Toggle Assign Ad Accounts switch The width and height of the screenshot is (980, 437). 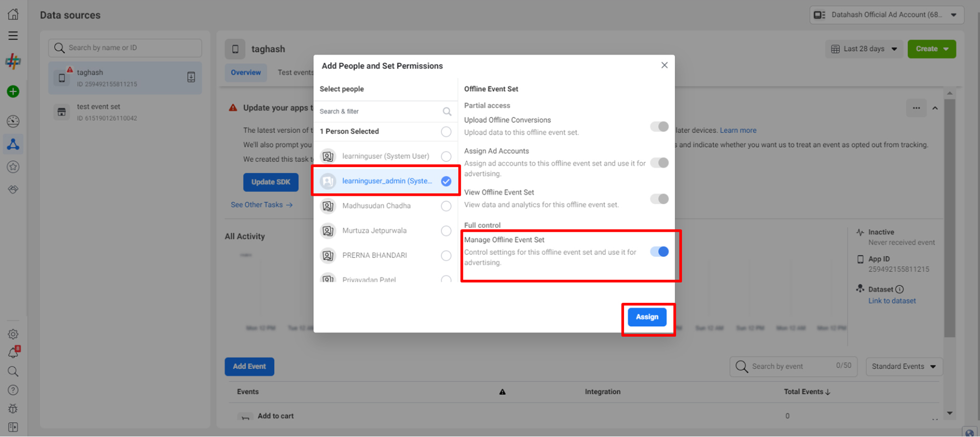[660, 163]
